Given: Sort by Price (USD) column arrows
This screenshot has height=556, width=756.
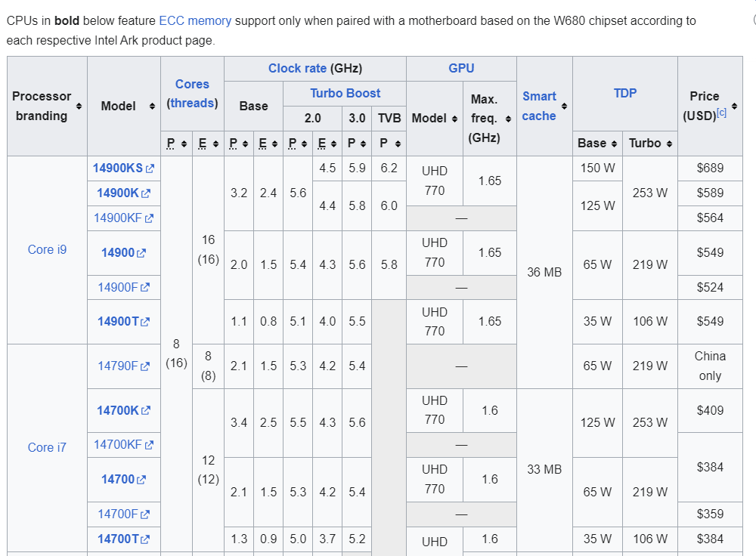Looking at the screenshot, I should click(734, 106).
